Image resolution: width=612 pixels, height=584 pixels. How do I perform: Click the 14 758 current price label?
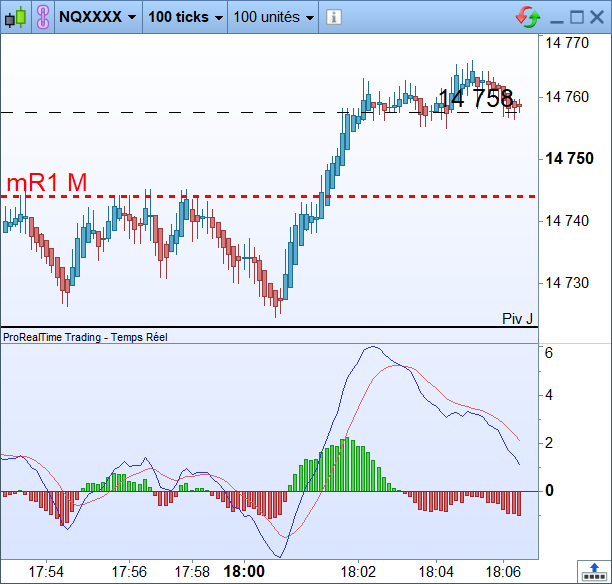coord(475,98)
